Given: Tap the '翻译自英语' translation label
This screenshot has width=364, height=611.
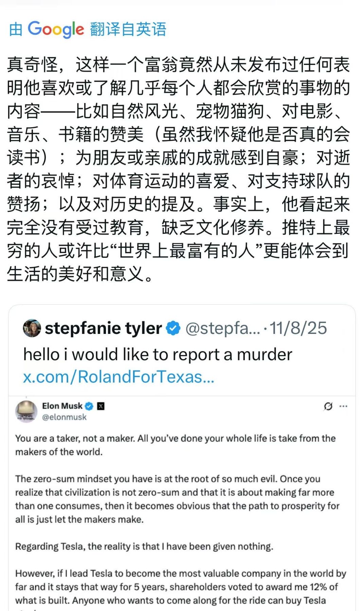Looking at the screenshot, I should (128, 29).
